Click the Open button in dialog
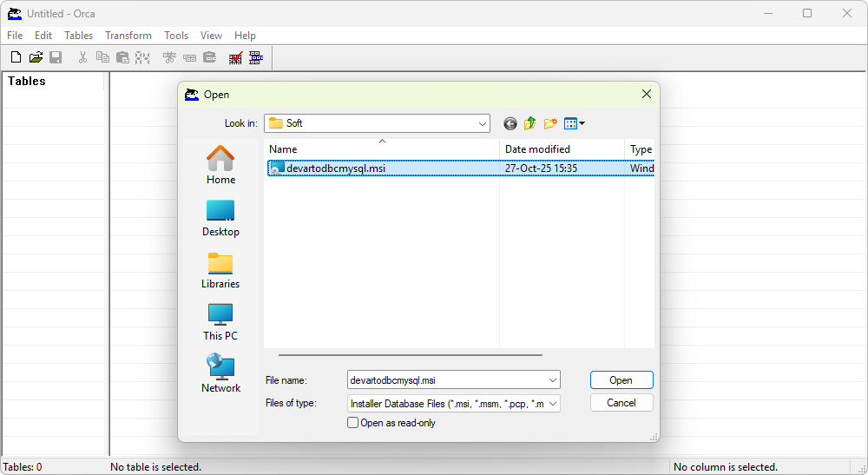The image size is (868, 475). [621, 380]
